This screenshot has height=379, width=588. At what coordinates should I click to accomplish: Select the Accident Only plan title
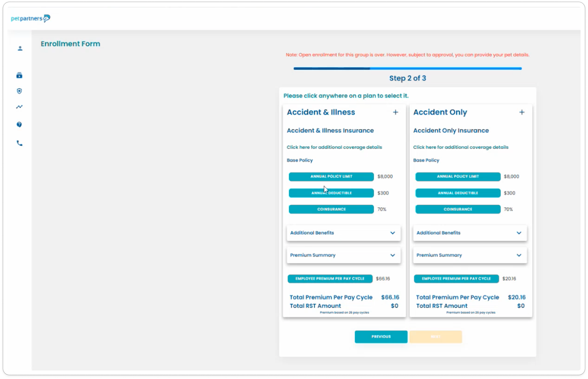click(x=440, y=112)
